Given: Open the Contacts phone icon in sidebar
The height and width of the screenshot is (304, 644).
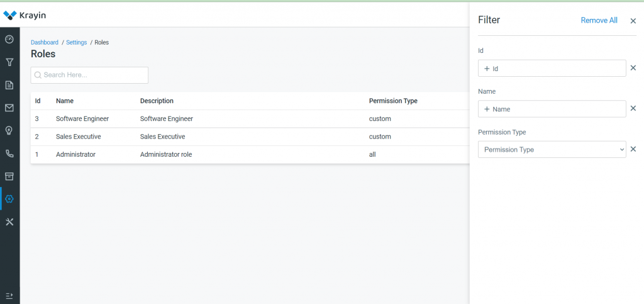Looking at the screenshot, I should [x=9, y=153].
